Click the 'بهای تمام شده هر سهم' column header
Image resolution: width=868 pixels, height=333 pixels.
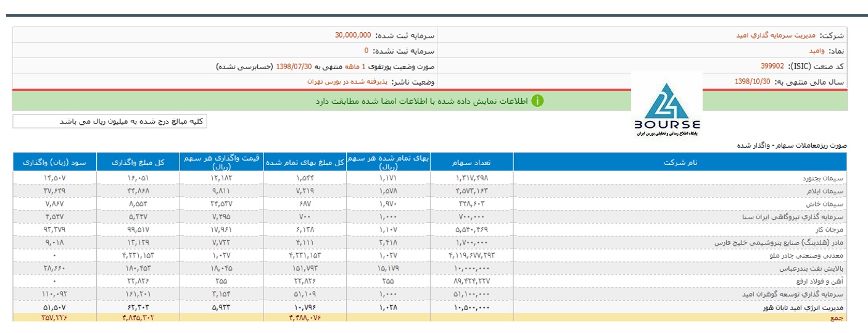tap(388, 162)
